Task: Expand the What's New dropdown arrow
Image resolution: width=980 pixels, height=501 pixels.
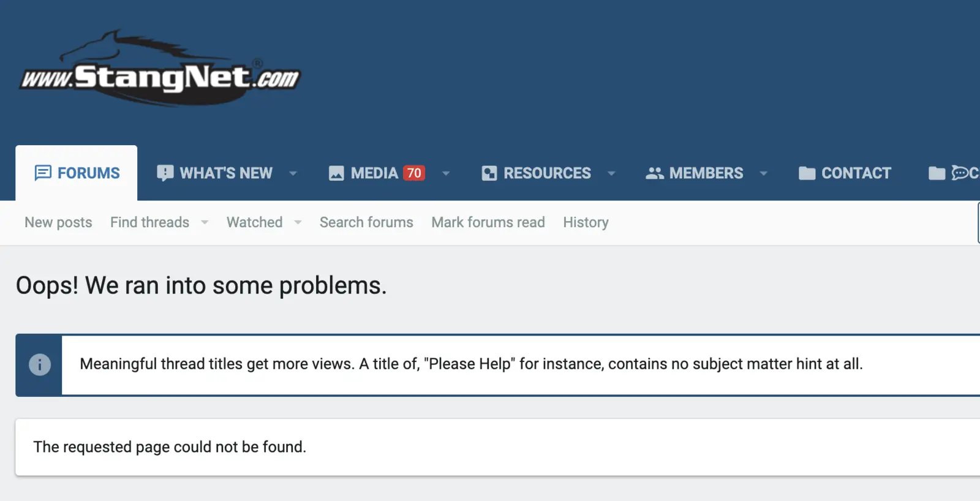Action: point(293,173)
